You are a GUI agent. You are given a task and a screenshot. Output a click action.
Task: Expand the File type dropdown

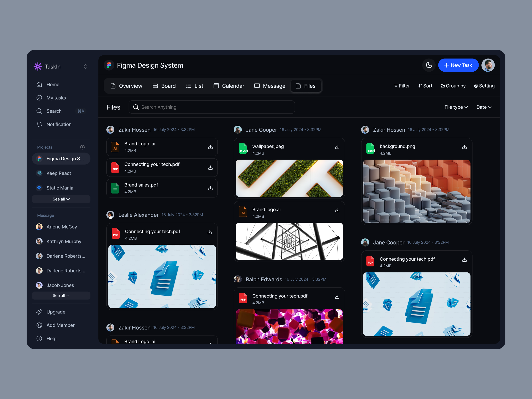point(456,107)
